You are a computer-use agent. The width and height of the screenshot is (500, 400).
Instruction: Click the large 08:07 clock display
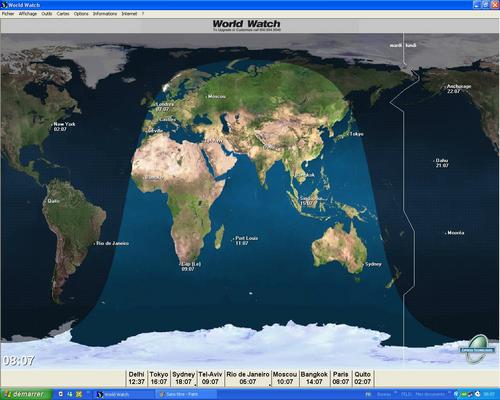(x=18, y=360)
